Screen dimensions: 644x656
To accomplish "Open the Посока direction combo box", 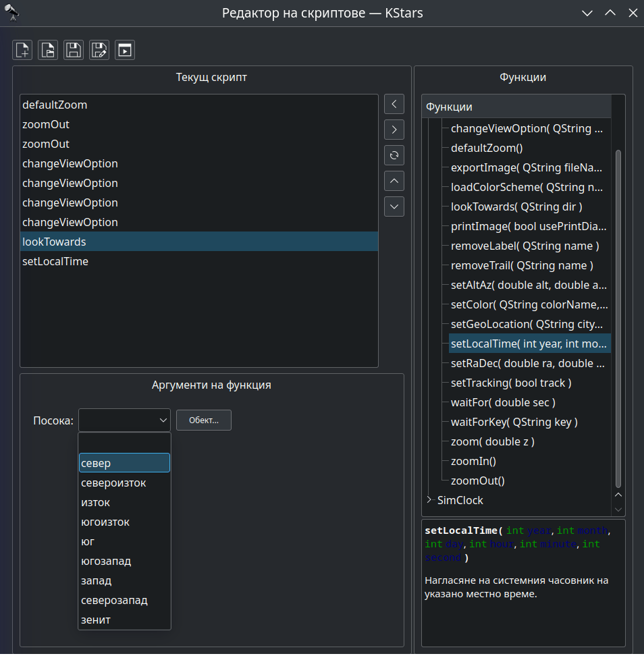I will tap(124, 420).
